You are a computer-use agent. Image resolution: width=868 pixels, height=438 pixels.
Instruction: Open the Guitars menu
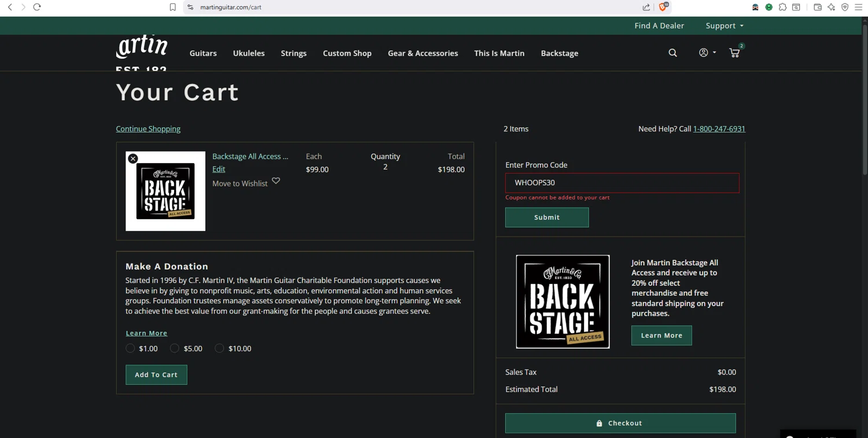pos(203,53)
